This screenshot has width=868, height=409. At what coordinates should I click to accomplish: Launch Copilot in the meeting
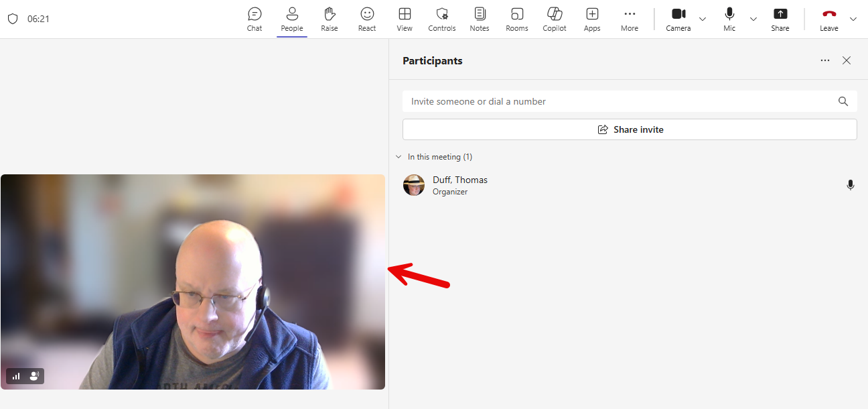(x=555, y=19)
